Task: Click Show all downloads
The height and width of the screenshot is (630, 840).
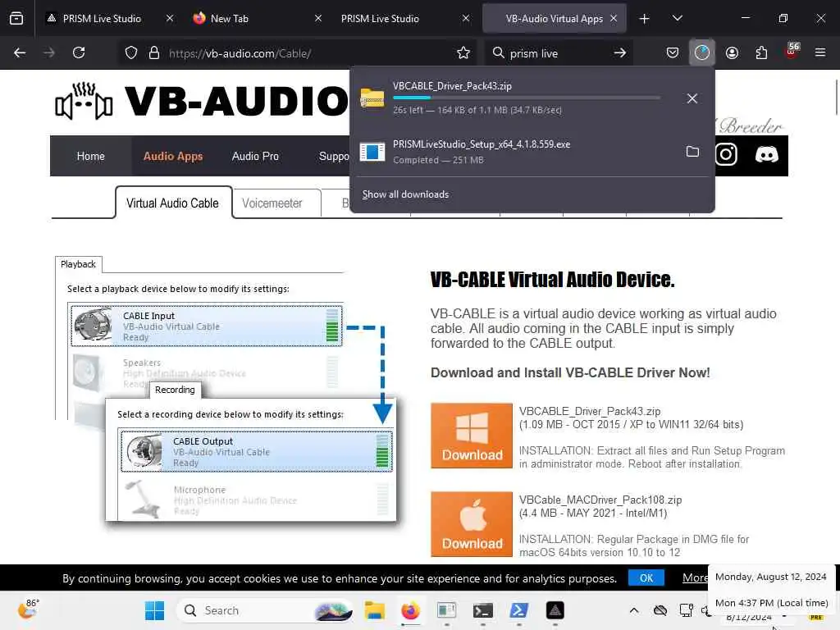Action: click(x=405, y=194)
